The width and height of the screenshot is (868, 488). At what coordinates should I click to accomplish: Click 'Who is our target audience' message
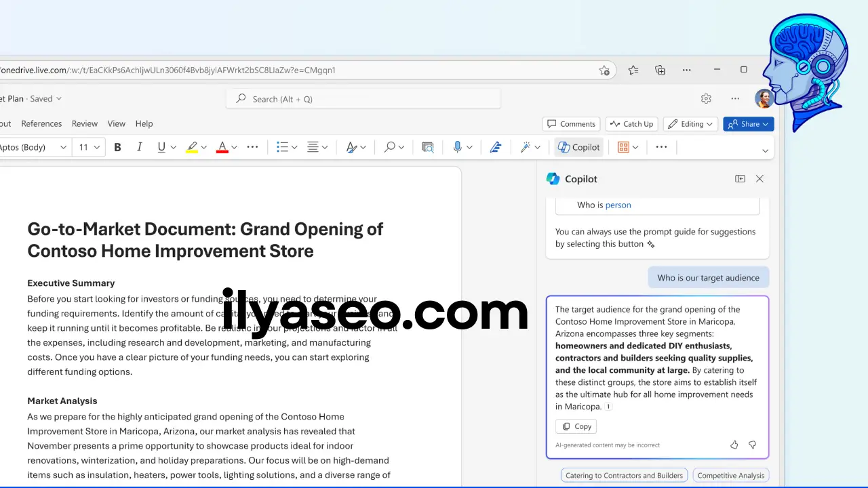708,277
